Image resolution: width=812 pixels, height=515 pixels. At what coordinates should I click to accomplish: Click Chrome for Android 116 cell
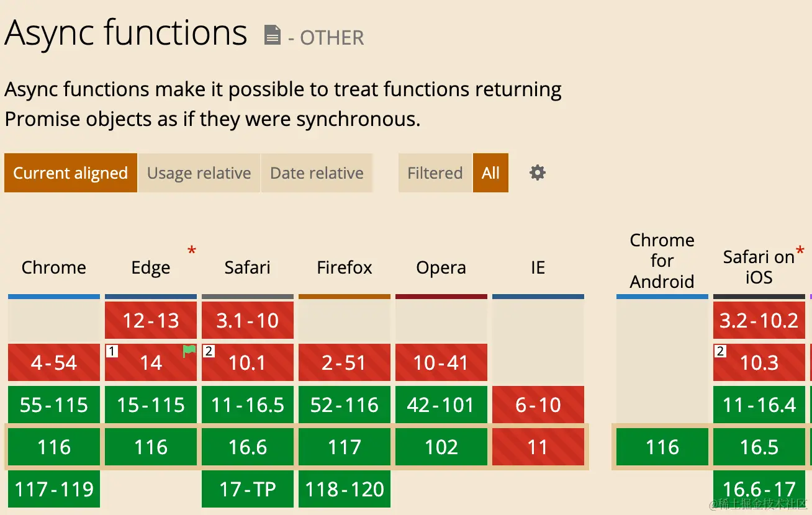pyautogui.click(x=662, y=447)
